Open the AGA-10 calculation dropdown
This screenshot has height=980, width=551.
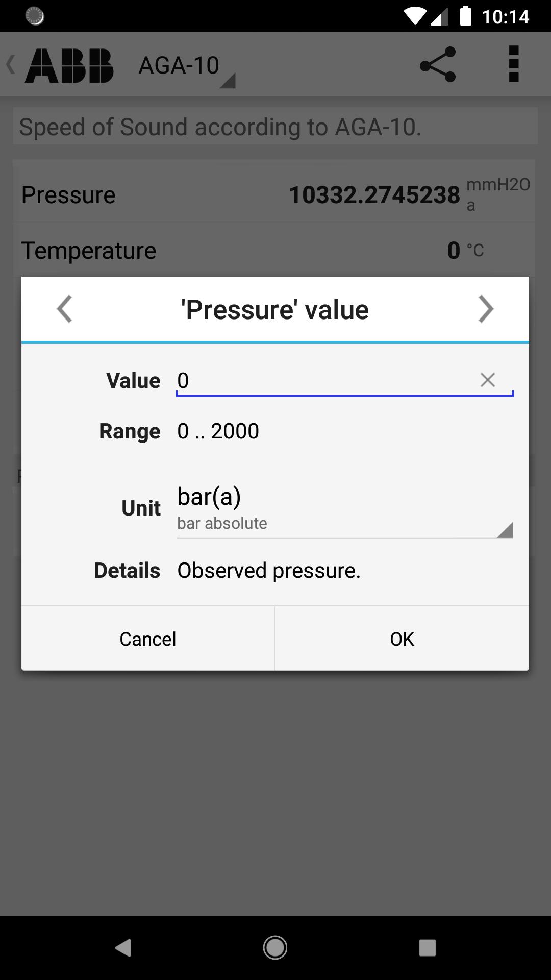coord(186,66)
